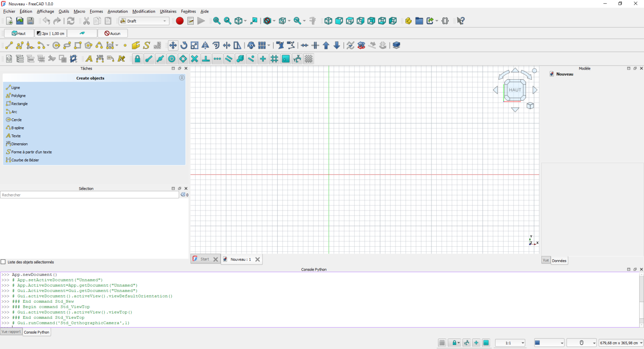Check 'Liste des objets sélectionnés' checkbox
Viewport: 644px width, 349px height.
click(x=3, y=262)
